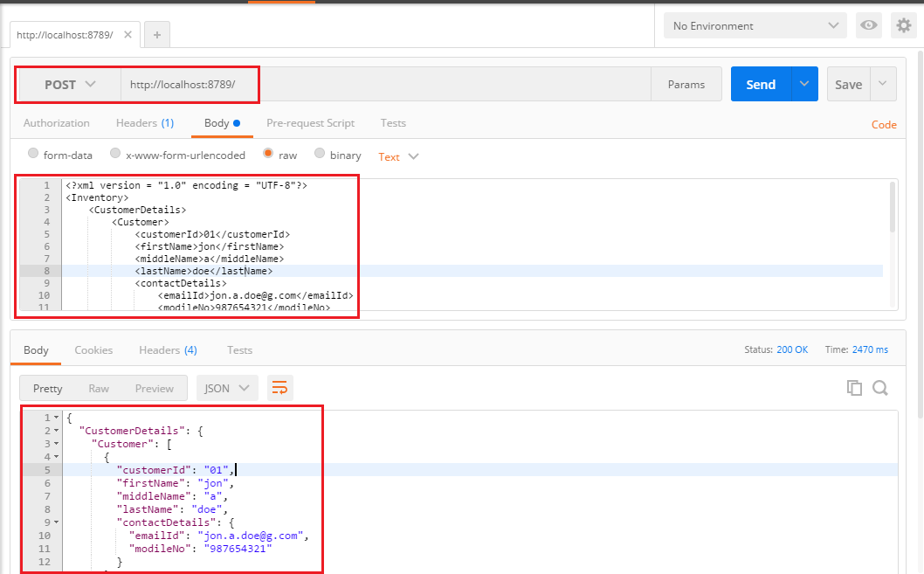Select the request Body tab
This screenshot has width=924, height=574.
[222, 123]
